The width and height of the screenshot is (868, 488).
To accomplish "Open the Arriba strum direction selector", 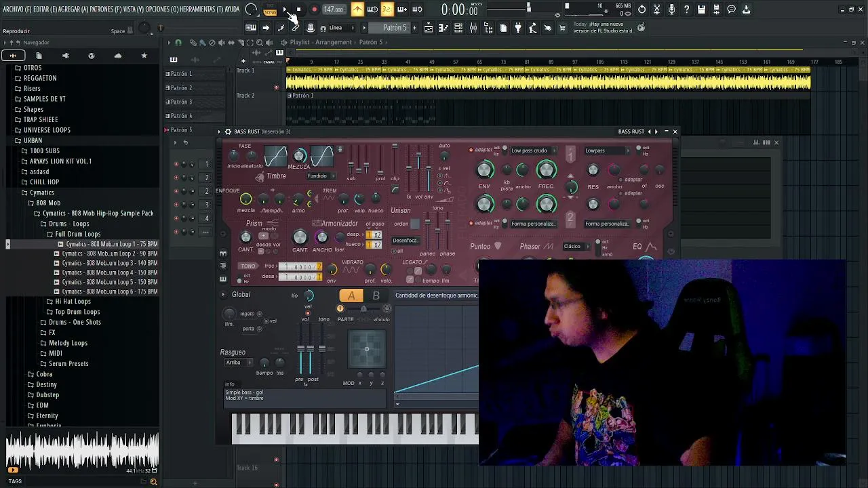I will [239, 363].
